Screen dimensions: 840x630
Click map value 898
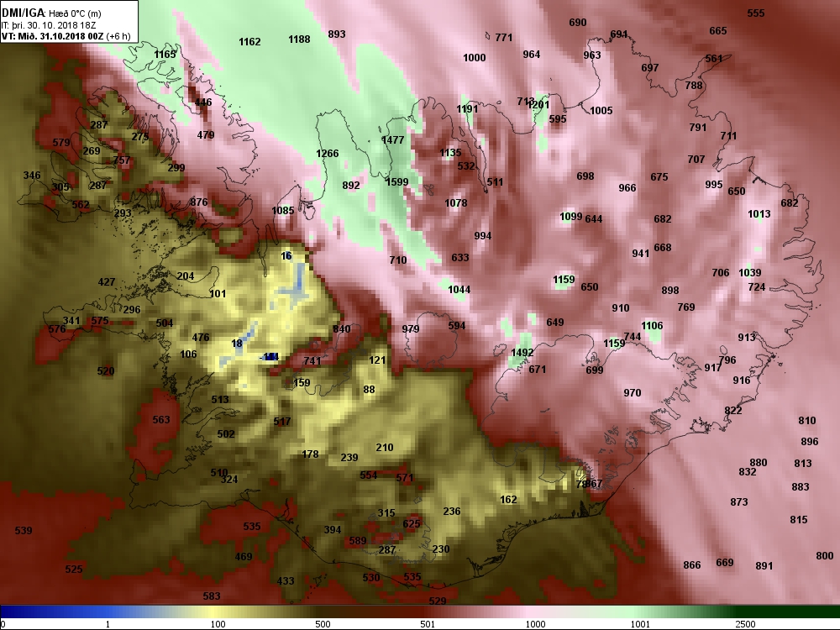click(x=670, y=291)
